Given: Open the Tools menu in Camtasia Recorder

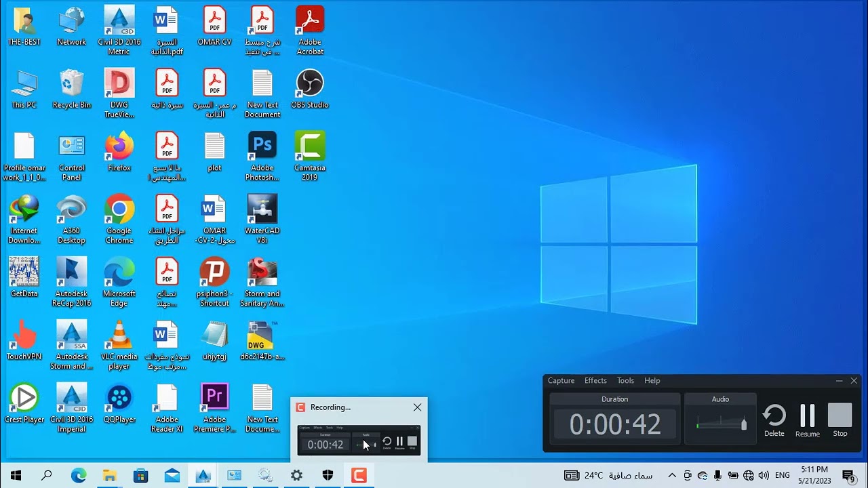Looking at the screenshot, I should click(625, 381).
